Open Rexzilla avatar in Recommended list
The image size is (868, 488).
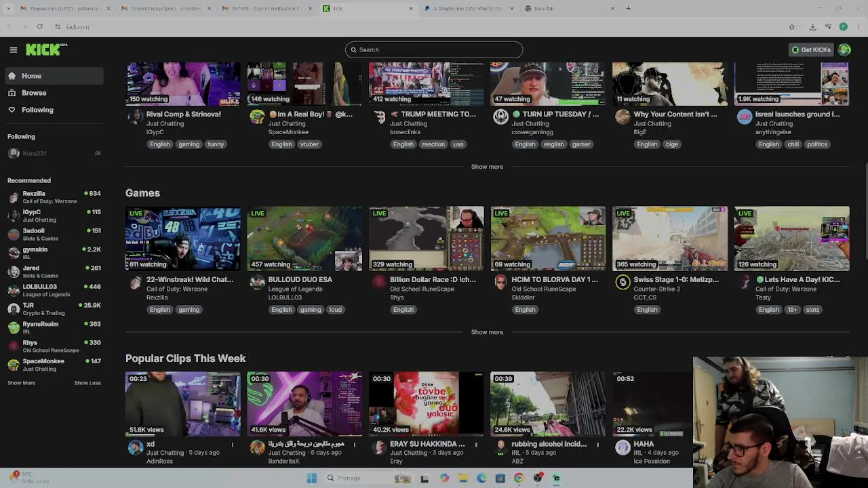(14, 197)
